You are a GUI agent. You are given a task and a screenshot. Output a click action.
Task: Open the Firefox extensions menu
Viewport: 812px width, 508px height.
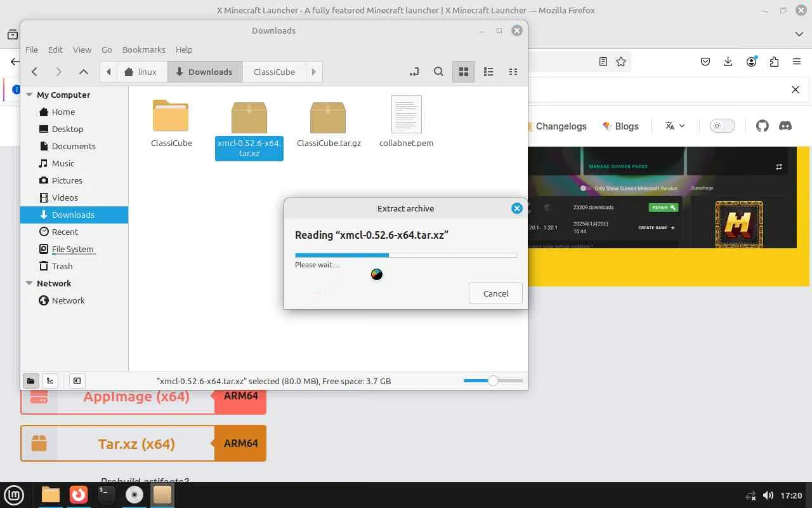(774, 62)
